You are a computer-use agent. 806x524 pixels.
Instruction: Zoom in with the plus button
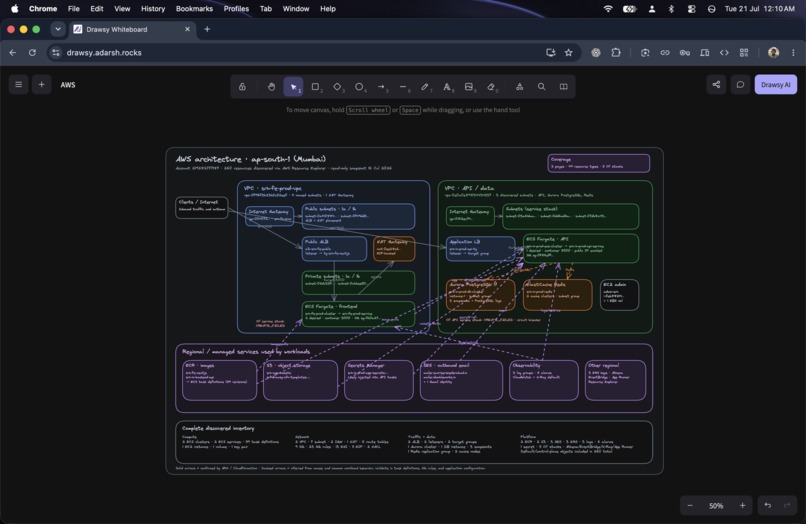click(742, 505)
